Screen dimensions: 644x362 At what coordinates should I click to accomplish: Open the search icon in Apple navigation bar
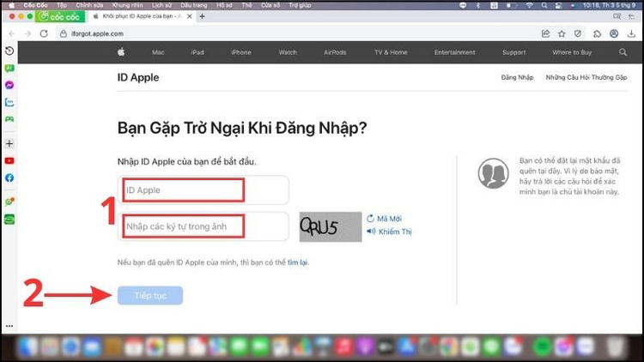click(623, 52)
